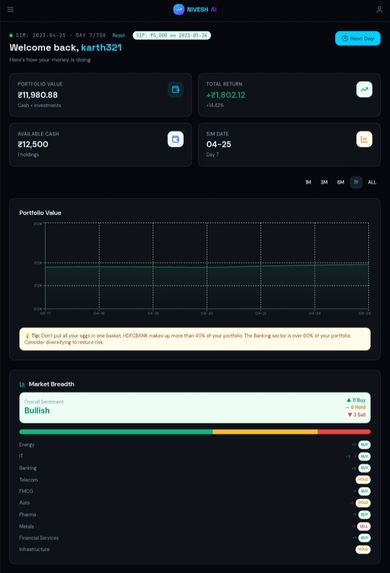Click the BUY badge for Energy
390x573 pixels.
pos(364,445)
